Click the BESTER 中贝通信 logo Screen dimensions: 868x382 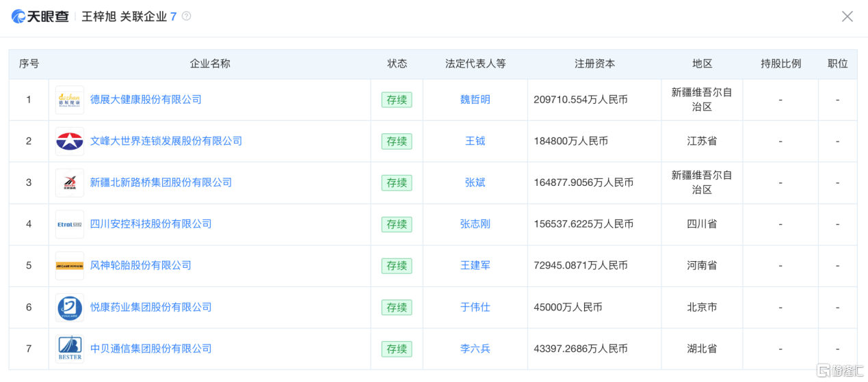click(70, 349)
